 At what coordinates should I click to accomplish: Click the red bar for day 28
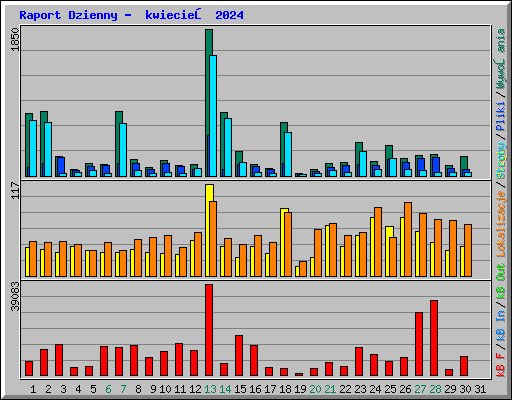coord(434,338)
